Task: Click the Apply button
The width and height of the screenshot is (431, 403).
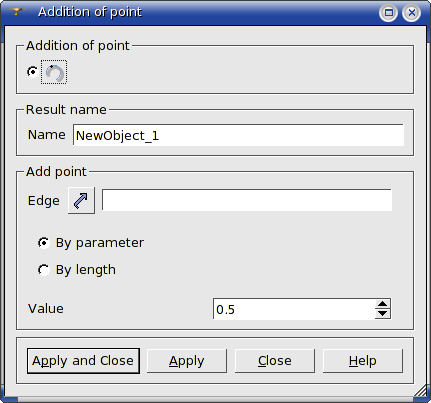Action: click(x=187, y=361)
